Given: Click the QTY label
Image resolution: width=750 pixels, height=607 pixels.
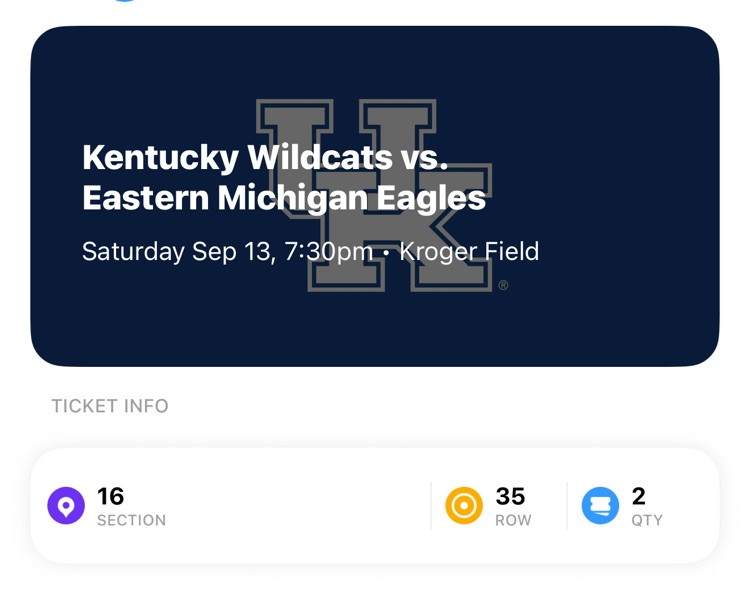Looking at the screenshot, I should 647,520.
